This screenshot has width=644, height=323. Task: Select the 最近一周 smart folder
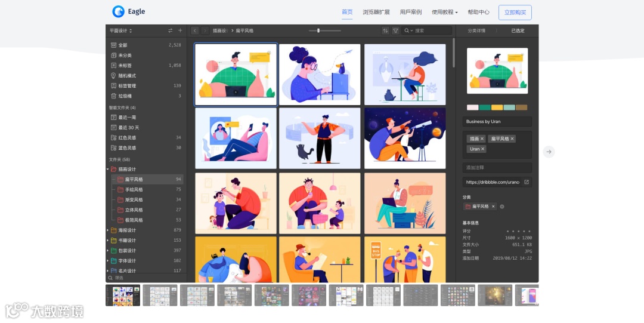tap(146, 117)
